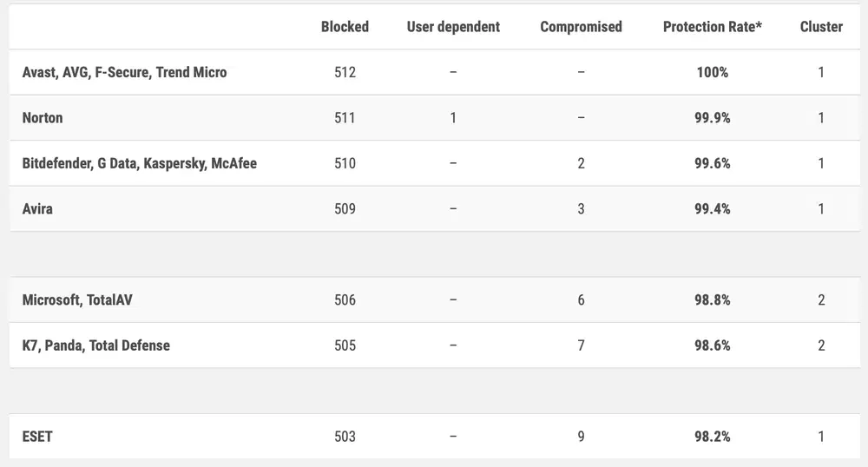Click the User dependent column header
868x467 pixels.
[x=453, y=27]
